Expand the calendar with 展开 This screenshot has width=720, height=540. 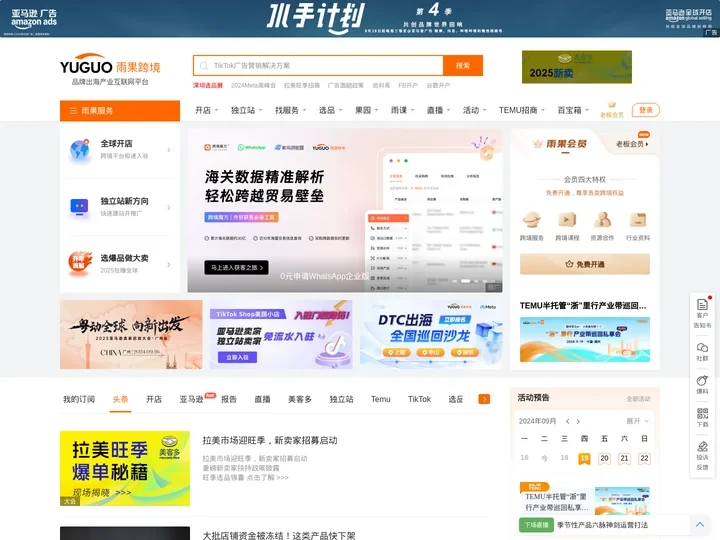click(x=638, y=421)
